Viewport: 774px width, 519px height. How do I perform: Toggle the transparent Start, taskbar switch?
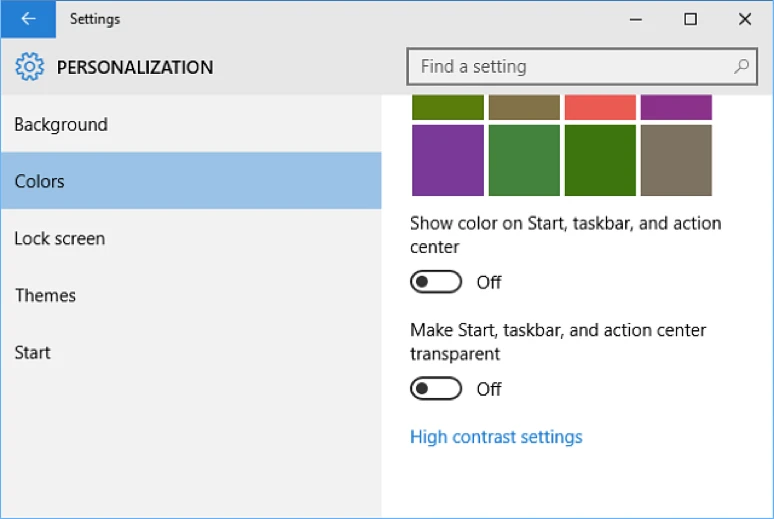(436, 389)
